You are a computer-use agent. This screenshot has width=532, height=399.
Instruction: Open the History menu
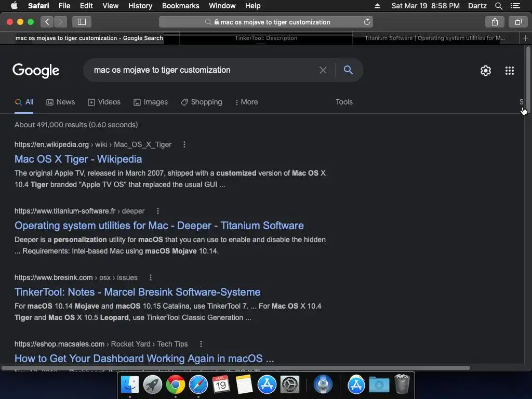140,6
